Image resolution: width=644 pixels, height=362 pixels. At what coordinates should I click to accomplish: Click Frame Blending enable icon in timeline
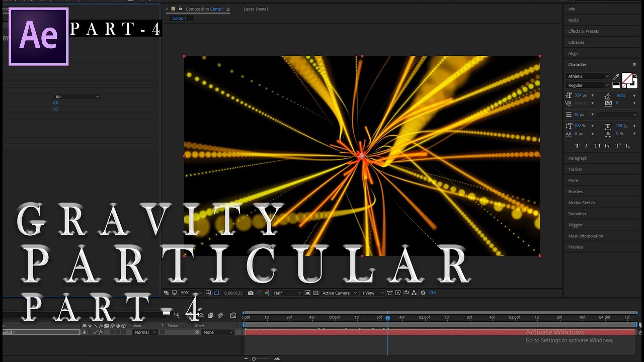tap(211, 315)
